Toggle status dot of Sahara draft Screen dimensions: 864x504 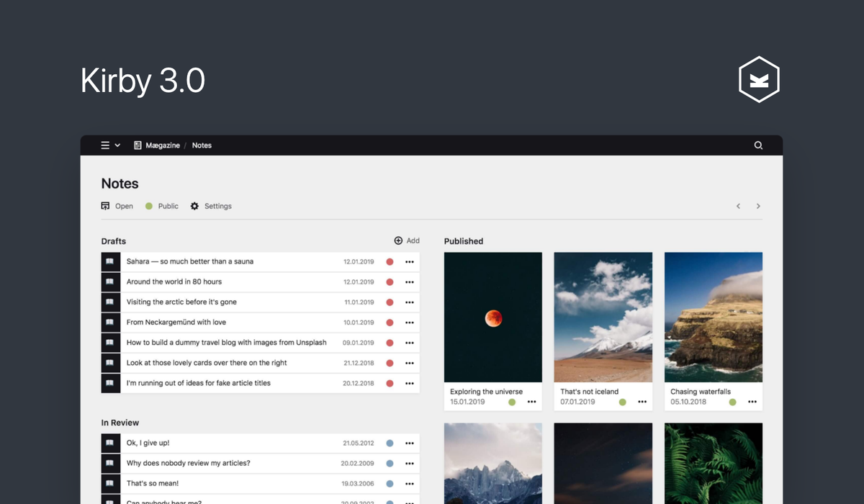click(x=390, y=261)
